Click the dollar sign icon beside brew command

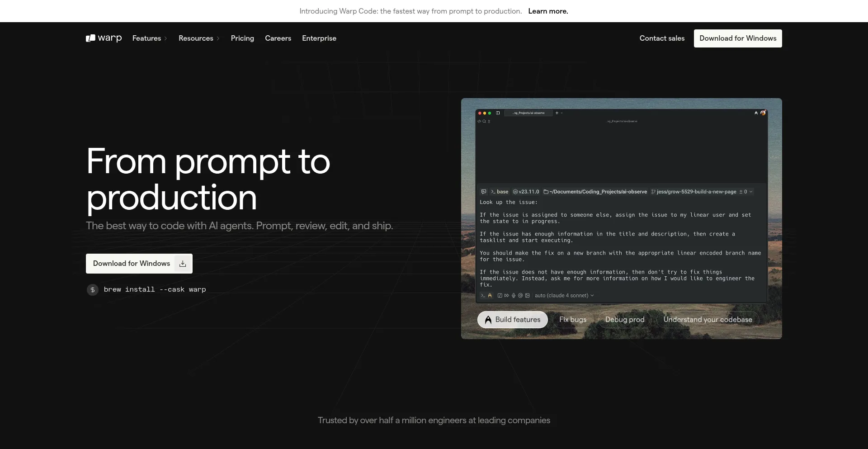pos(93,290)
